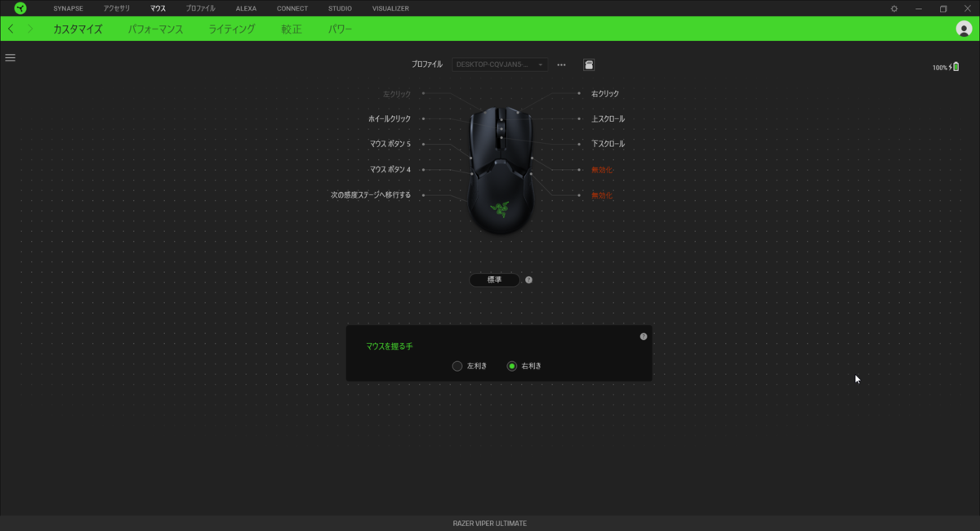Click the onboard memory profile icon
This screenshot has width=980, height=531.
[x=589, y=65]
